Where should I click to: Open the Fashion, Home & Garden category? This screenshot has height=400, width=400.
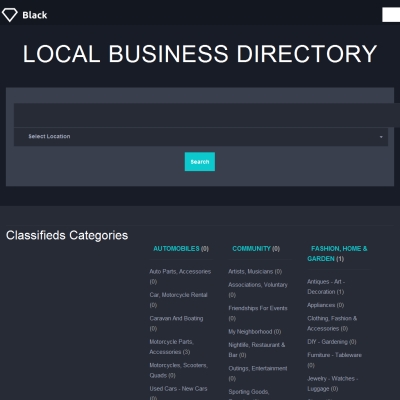coord(337,254)
